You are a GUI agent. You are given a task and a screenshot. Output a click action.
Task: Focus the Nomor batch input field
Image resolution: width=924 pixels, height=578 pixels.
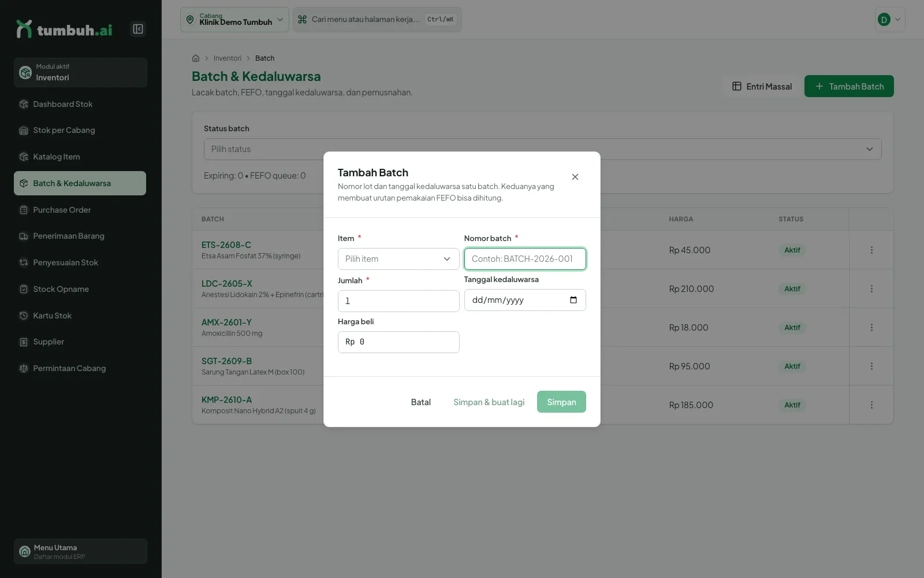tap(525, 259)
